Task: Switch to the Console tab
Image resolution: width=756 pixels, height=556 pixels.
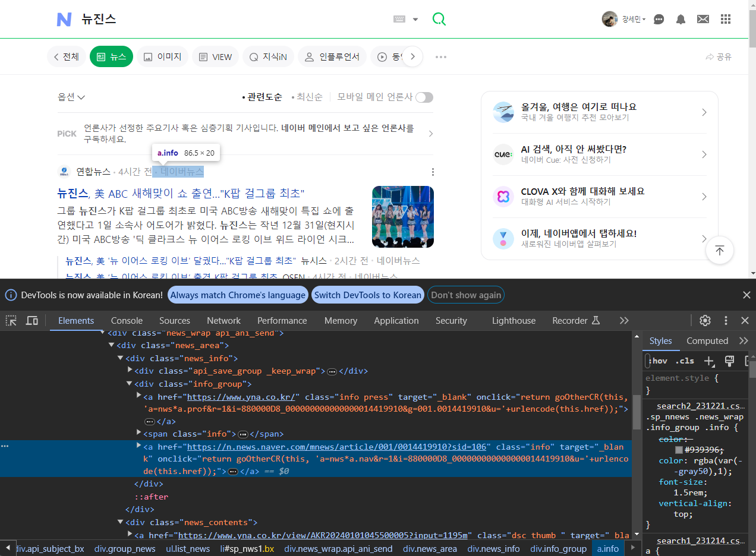Action: click(x=127, y=321)
